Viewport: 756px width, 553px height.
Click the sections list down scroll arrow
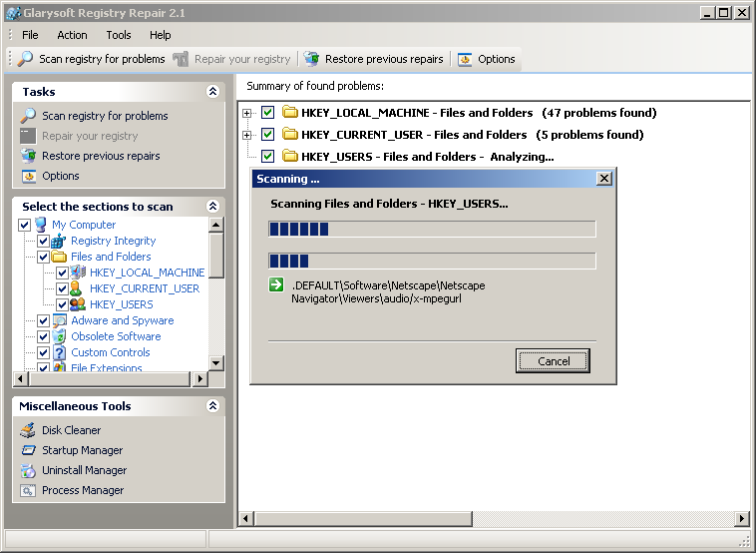pyautogui.click(x=216, y=363)
